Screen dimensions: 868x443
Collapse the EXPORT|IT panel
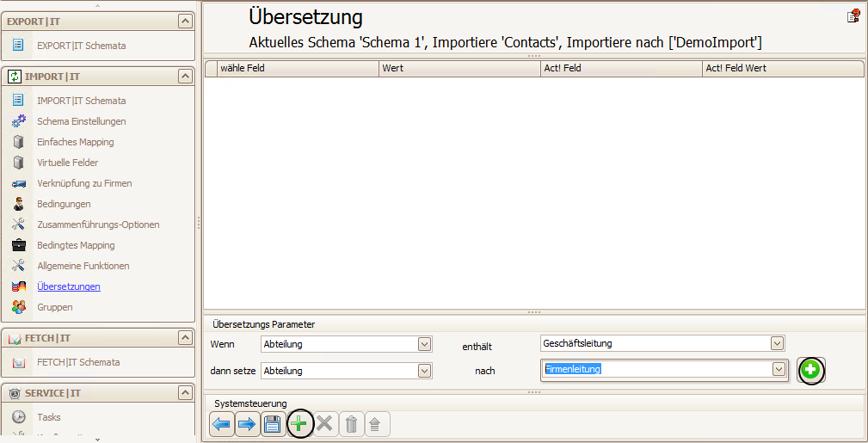pos(185,21)
